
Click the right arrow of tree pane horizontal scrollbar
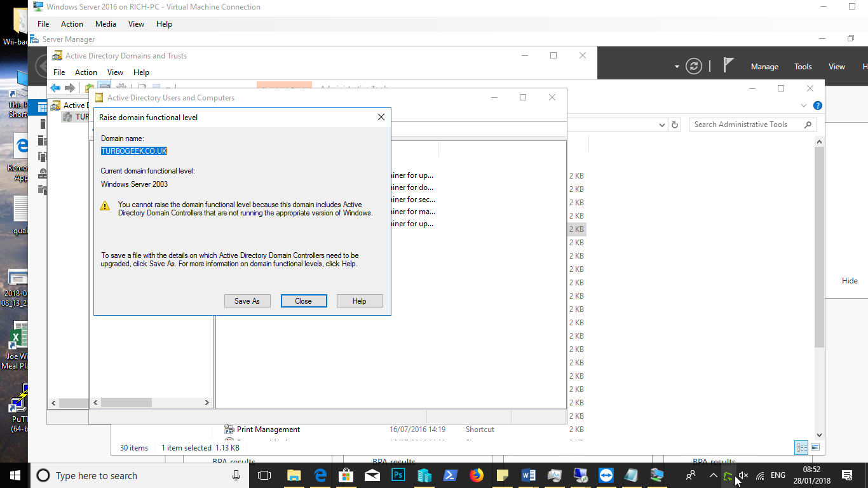click(x=207, y=402)
